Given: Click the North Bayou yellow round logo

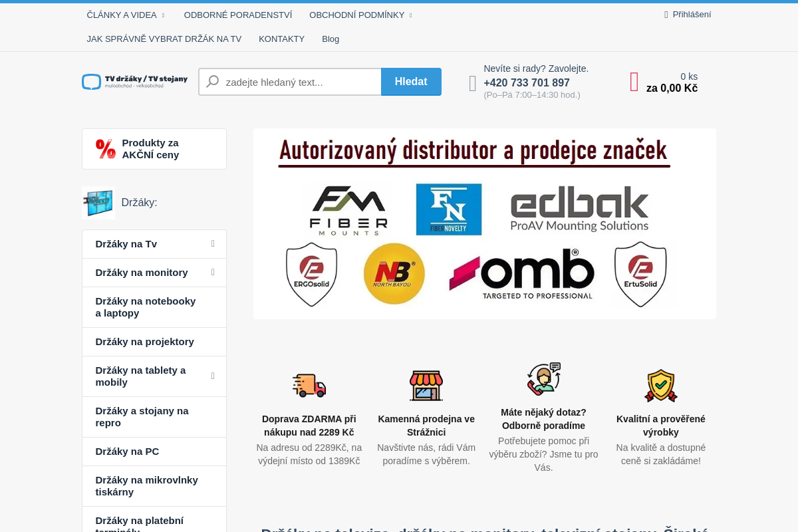Looking at the screenshot, I should [394, 273].
